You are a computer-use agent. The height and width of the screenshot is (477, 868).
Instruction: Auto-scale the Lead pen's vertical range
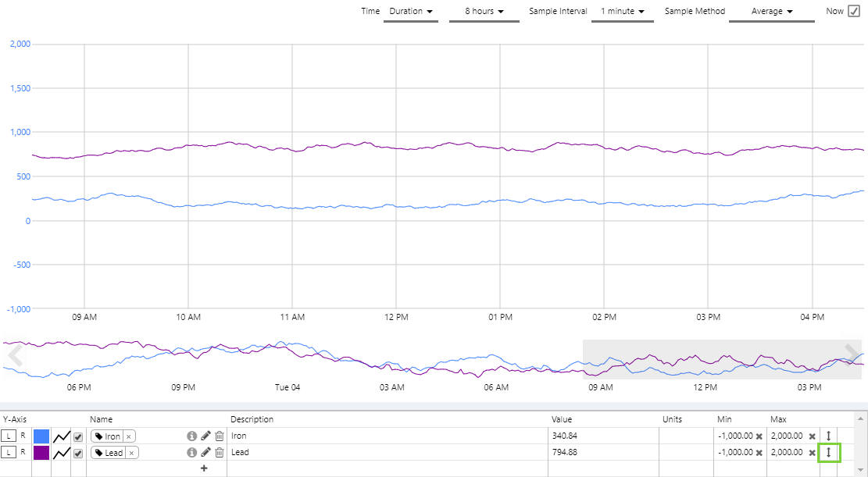828,453
